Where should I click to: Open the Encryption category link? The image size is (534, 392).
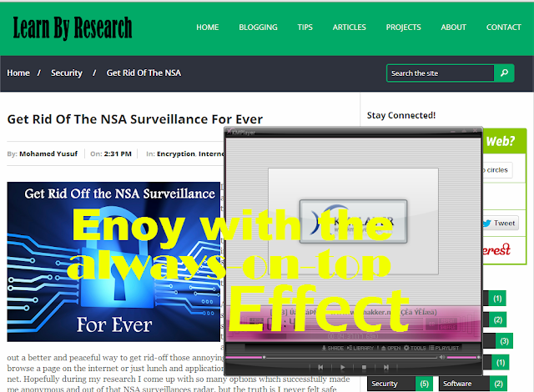(x=176, y=153)
